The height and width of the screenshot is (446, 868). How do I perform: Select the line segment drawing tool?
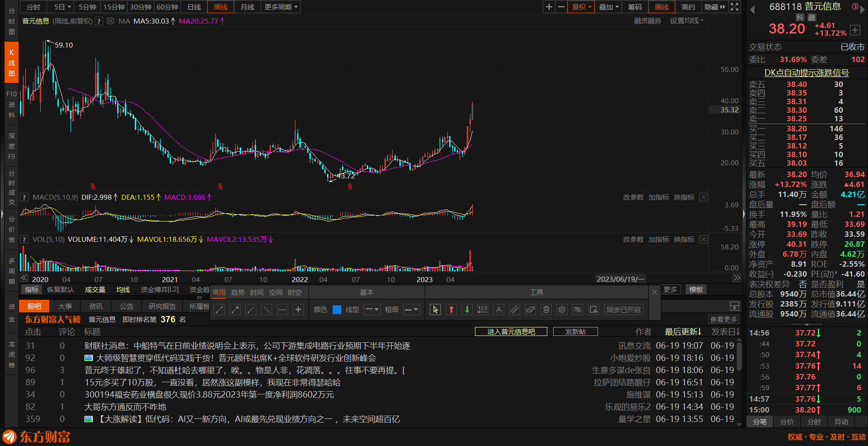pos(219,310)
